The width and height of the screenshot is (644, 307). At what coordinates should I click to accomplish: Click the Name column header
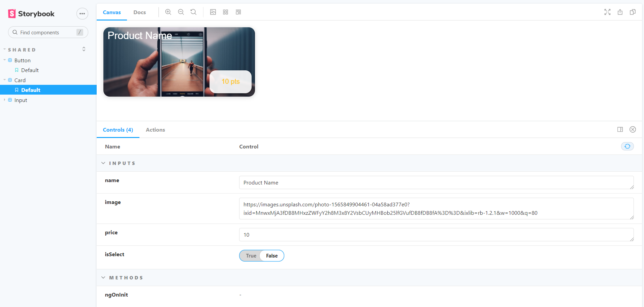[x=112, y=147]
